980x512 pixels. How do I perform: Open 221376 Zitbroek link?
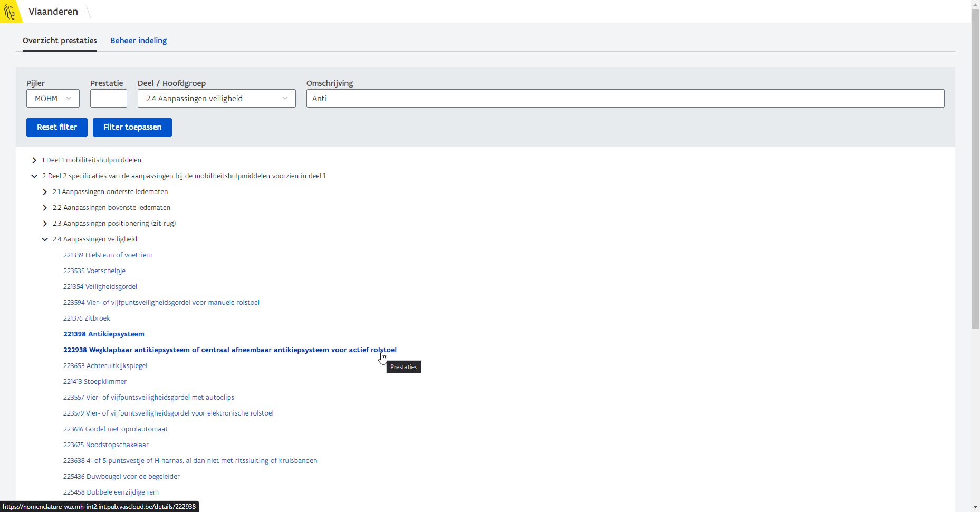pyautogui.click(x=87, y=318)
